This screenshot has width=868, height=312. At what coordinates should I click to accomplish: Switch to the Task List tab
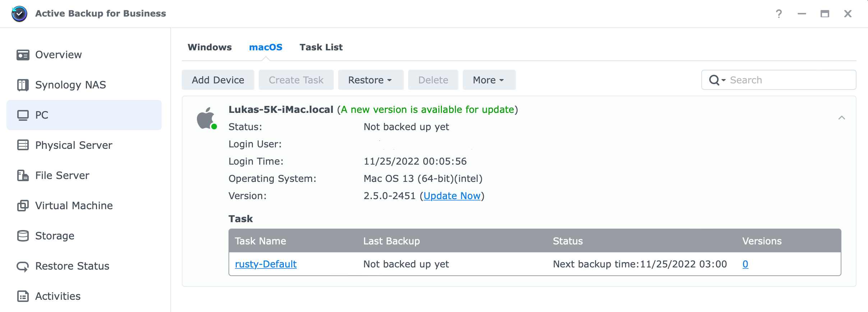(x=321, y=47)
